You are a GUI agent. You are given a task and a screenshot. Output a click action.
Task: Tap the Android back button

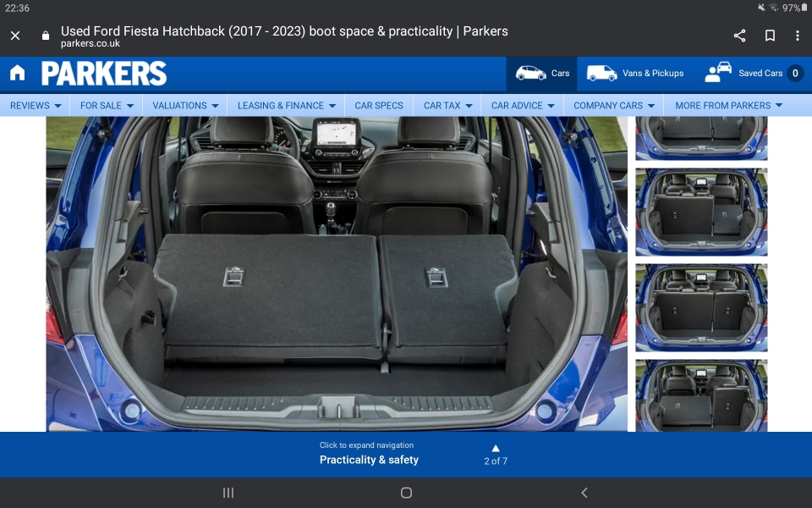tap(584, 493)
